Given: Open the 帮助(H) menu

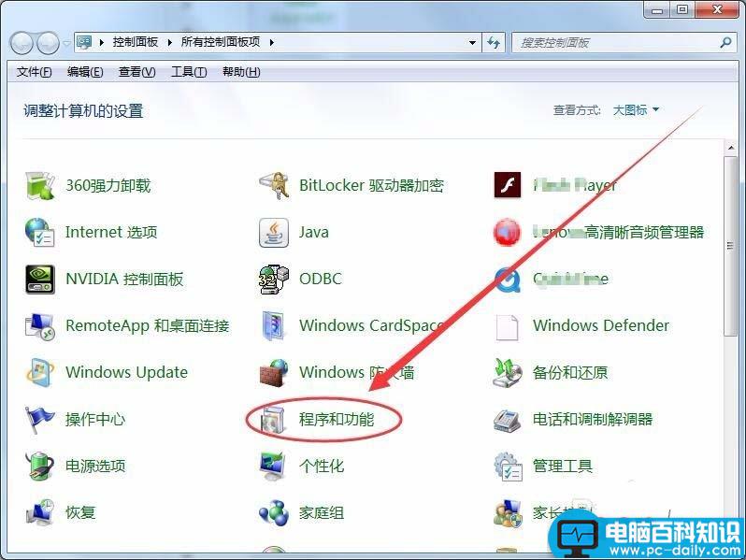Looking at the screenshot, I should (241, 72).
